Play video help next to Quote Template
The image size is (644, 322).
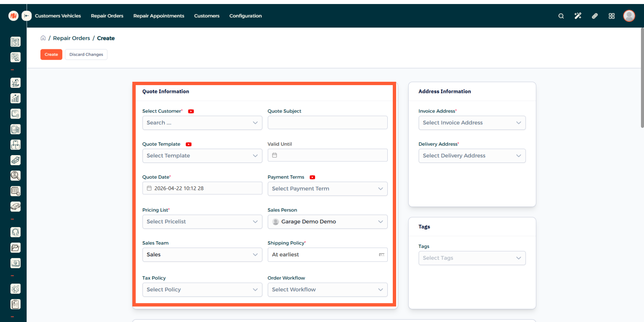pyautogui.click(x=189, y=144)
